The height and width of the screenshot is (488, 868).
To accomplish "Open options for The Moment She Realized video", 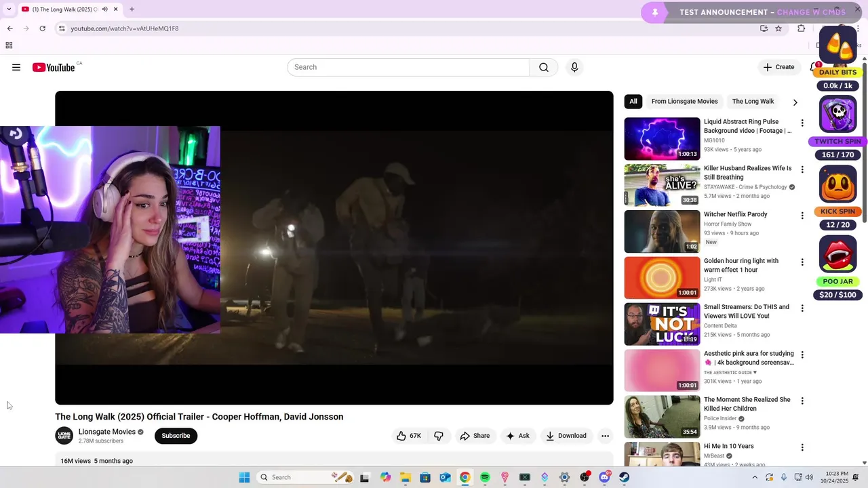I will click(x=802, y=401).
